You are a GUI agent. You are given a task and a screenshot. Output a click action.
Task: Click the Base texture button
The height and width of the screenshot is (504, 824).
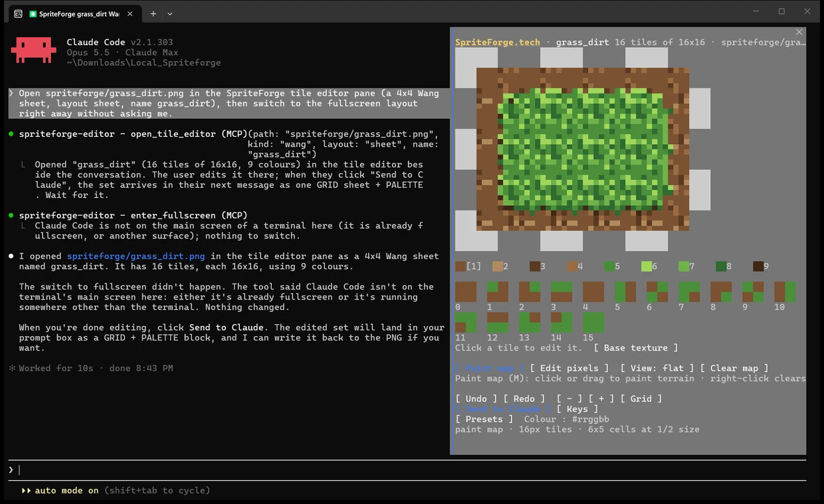[636, 348]
